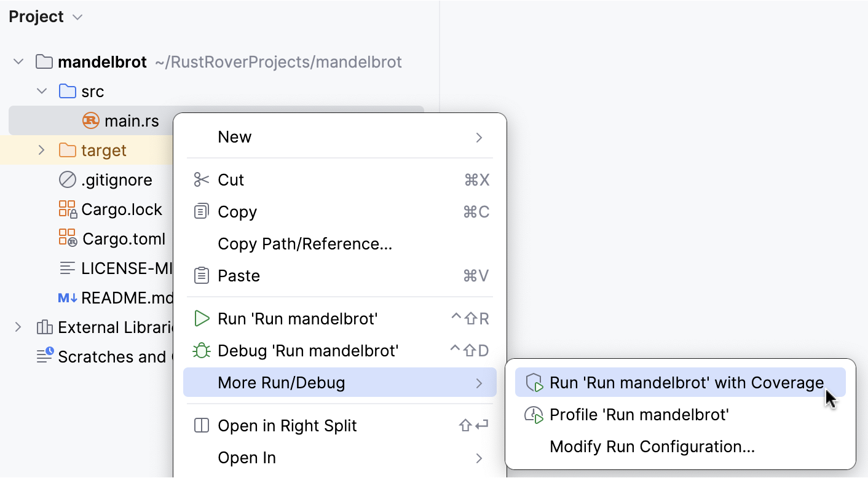868x478 pixels.
Task: Click the Debug bug icon
Action: pos(202,350)
